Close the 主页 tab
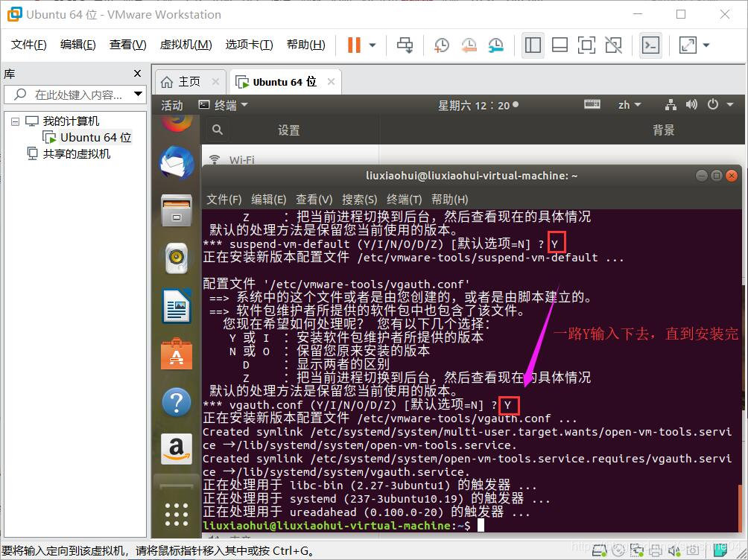Screen dimensions: 748x560 215,82
